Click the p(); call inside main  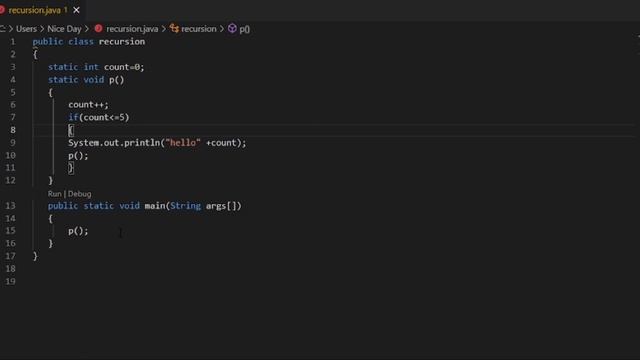point(78,231)
